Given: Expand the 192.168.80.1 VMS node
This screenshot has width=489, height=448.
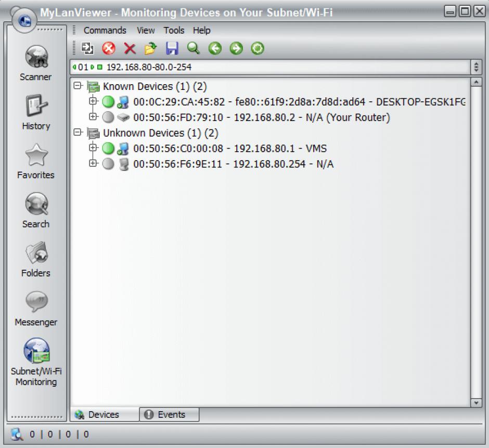Looking at the screenshot, I should [93, 148].
